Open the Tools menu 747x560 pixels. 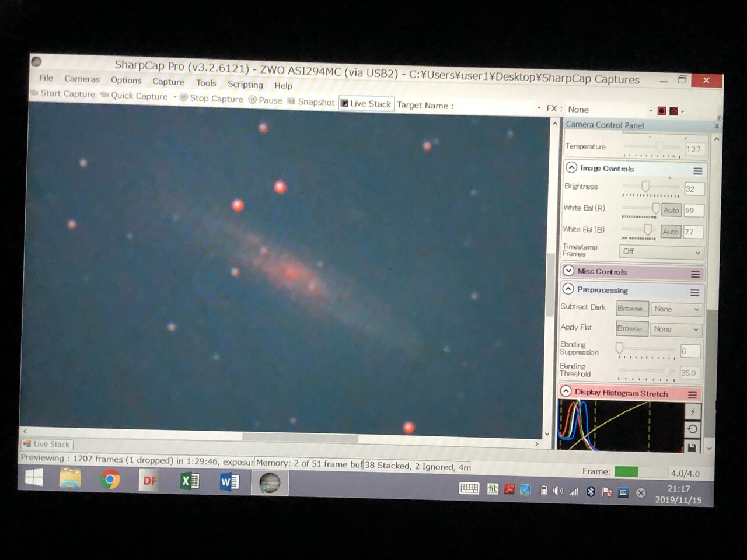[206, 83]
